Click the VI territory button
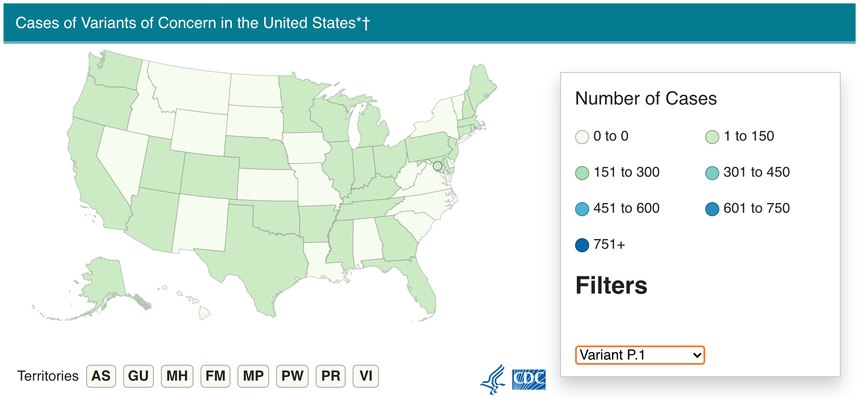This screenshot has width=860, height=399. [366, 376]
